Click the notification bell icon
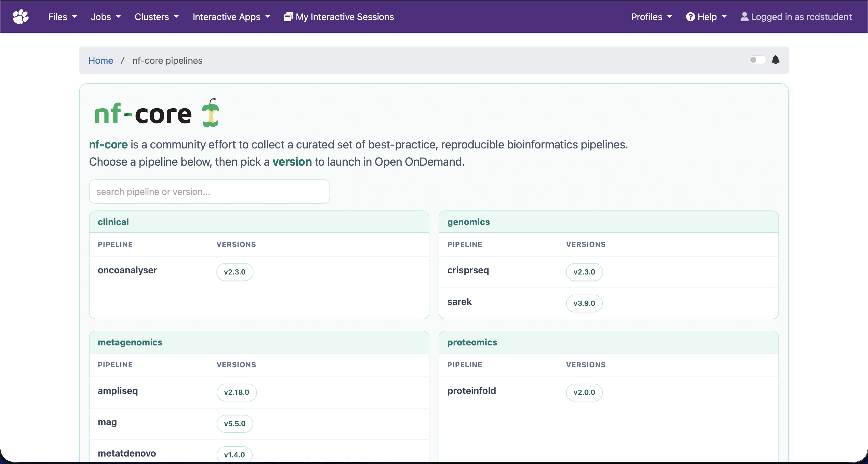 click(x=775, y=60)
